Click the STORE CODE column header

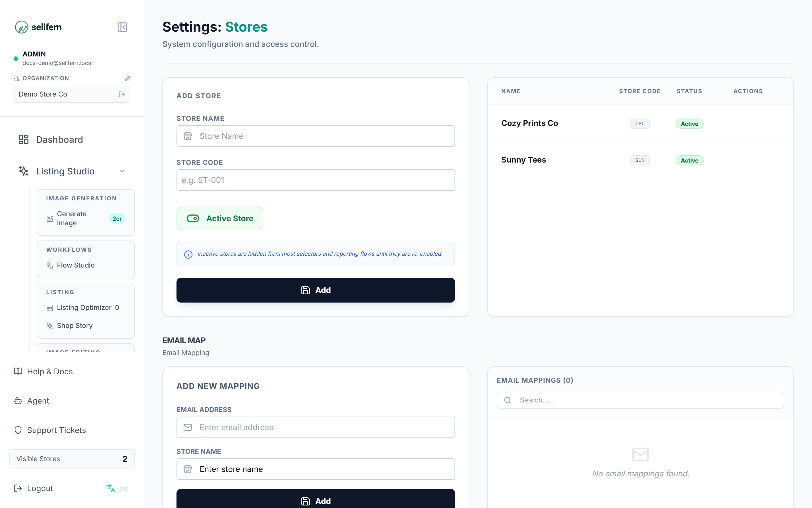639,91
